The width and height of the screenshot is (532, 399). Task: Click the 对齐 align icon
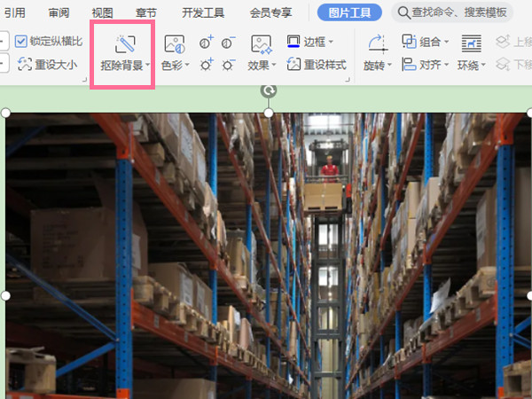pos(409,64)
